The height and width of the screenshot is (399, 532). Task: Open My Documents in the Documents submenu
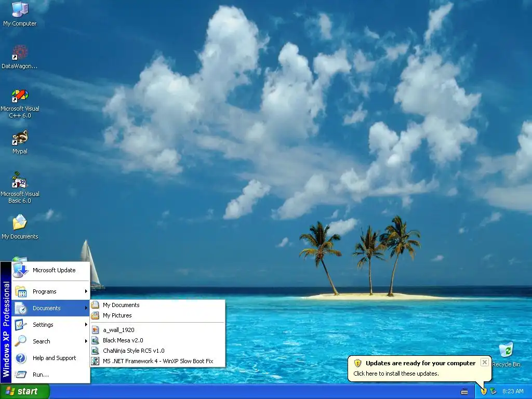(157, 305)
